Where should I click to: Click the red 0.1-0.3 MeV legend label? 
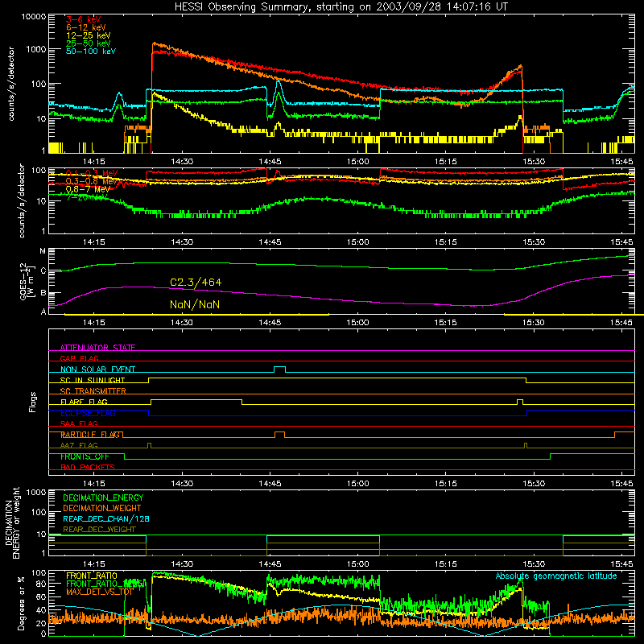[92, 173]
